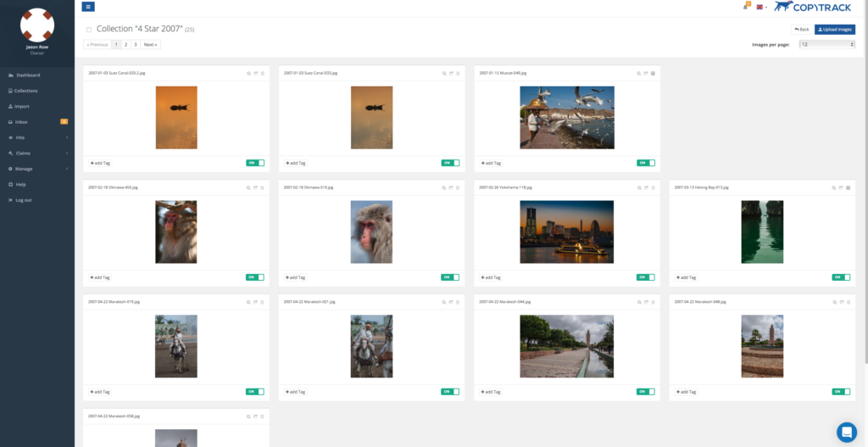Image resolution: width=868 pixels, height=447 pixels.
Task: Click the trash icon on Marakesh-048.jpg
Action: tap(848, 302)
